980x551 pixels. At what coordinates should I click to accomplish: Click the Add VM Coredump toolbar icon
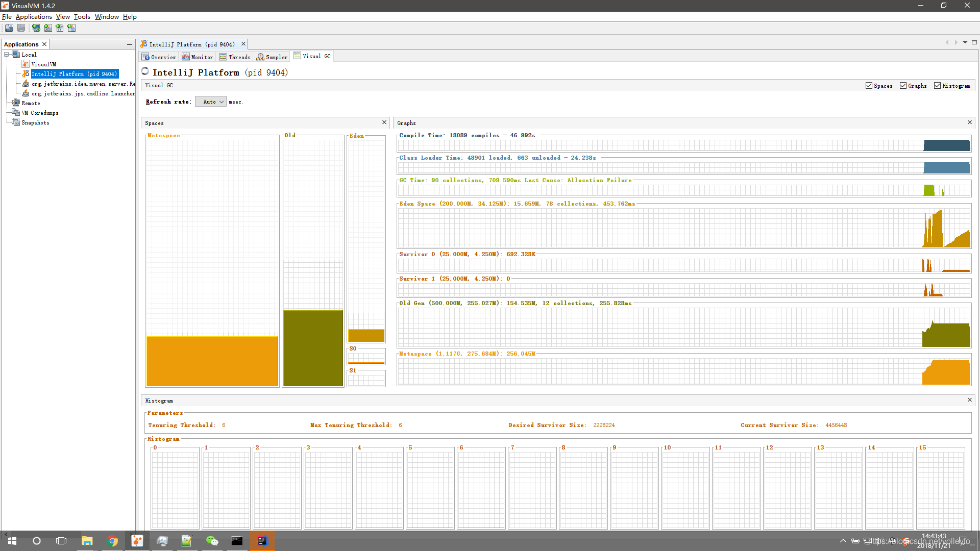pos(60,28)
